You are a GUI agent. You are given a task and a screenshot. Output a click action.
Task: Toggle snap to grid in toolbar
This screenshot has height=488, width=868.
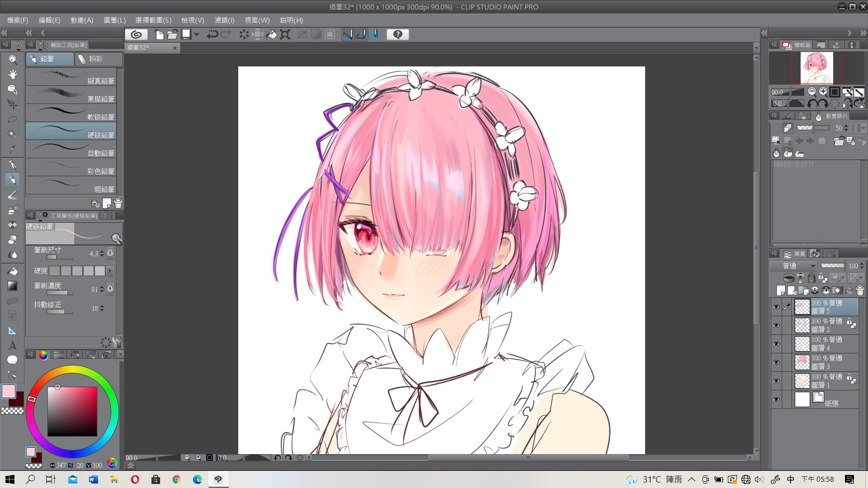375,34
